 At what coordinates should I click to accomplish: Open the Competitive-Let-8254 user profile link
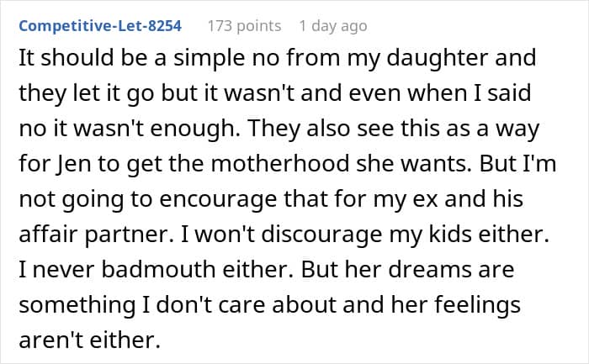point(100,26)
